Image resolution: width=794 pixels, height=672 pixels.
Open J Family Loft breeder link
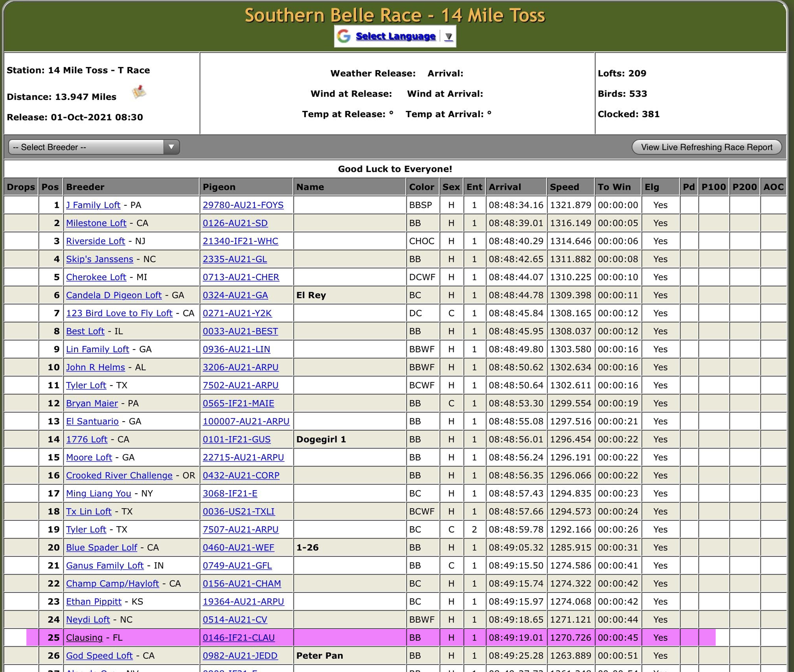(x=93, y=205)
